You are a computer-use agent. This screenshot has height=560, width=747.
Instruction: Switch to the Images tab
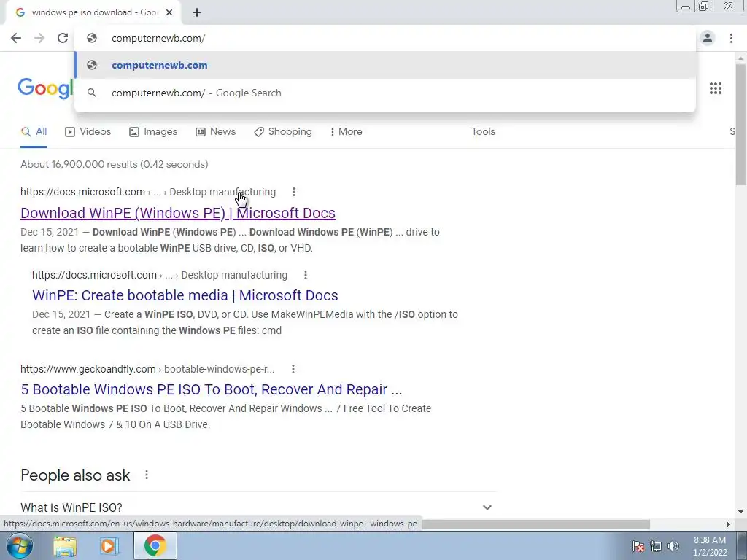click(153, 132)
